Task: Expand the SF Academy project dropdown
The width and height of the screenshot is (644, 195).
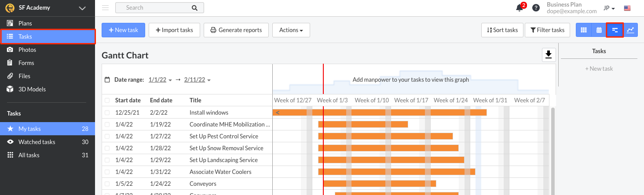Action: pyautogui.click(x=82, y=8)
